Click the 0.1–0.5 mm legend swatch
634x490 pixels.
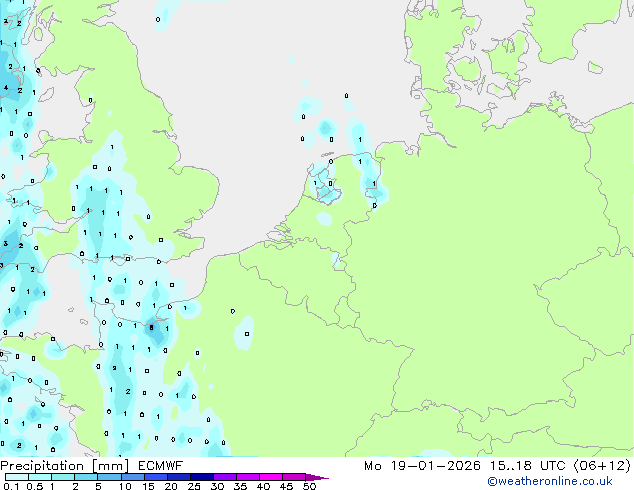click(x=17, y=477)
